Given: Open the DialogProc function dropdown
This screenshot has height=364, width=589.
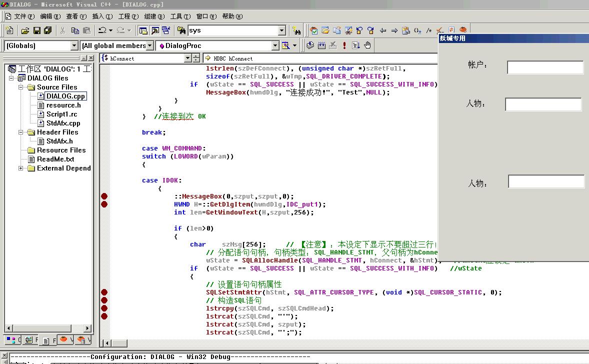Looking at the screenshot, I should click(x=275, y=45).
